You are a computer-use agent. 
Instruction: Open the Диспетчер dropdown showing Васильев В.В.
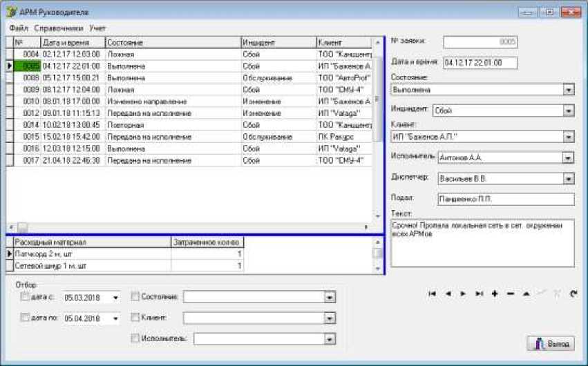[569, 179]
